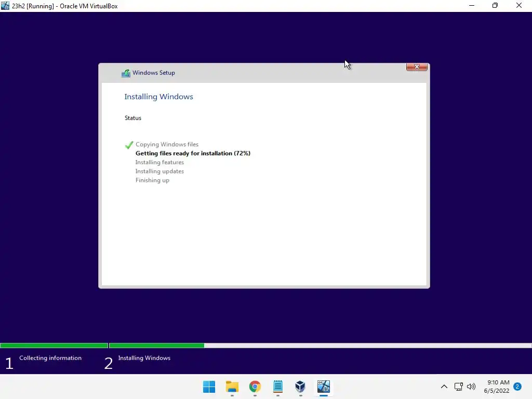
Task: Click 'Finishing up' status line
Action: [152, 180]
